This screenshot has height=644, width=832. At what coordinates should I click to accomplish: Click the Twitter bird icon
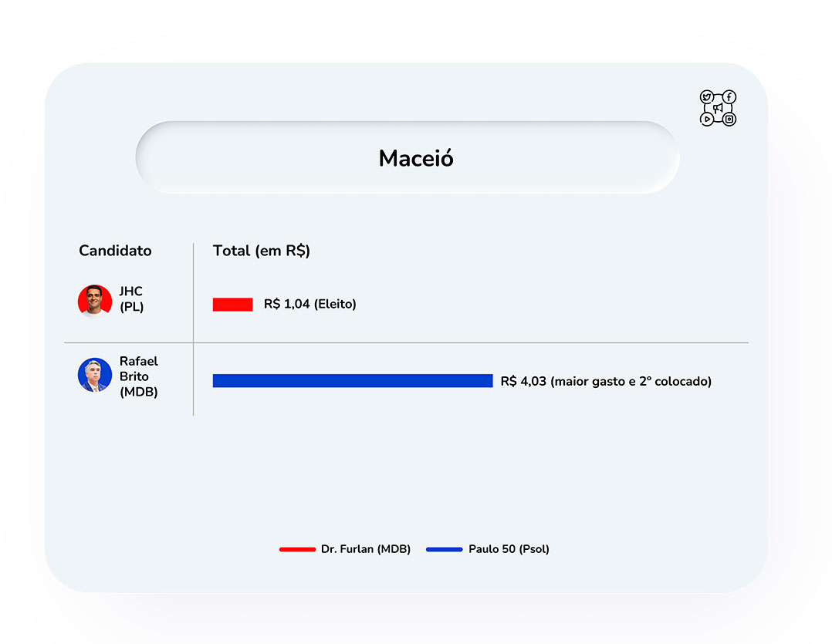(x=706, y=97)
